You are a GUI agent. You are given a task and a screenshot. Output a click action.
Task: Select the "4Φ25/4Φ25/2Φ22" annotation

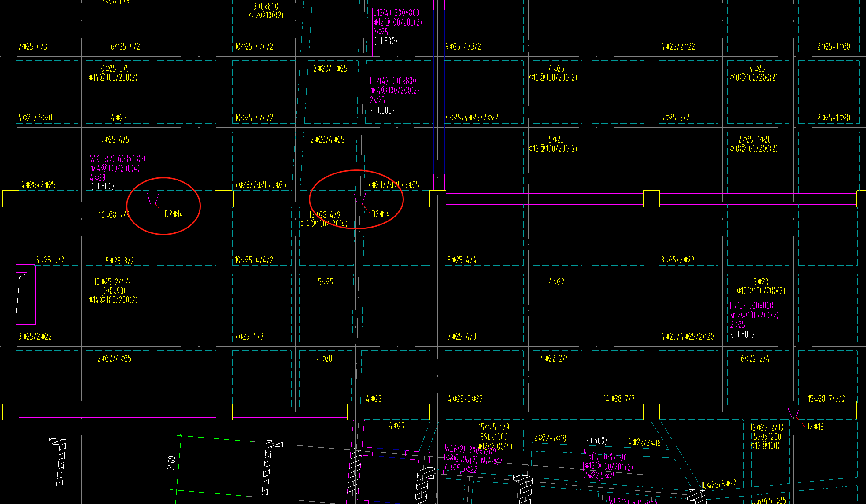coord(472,118)
